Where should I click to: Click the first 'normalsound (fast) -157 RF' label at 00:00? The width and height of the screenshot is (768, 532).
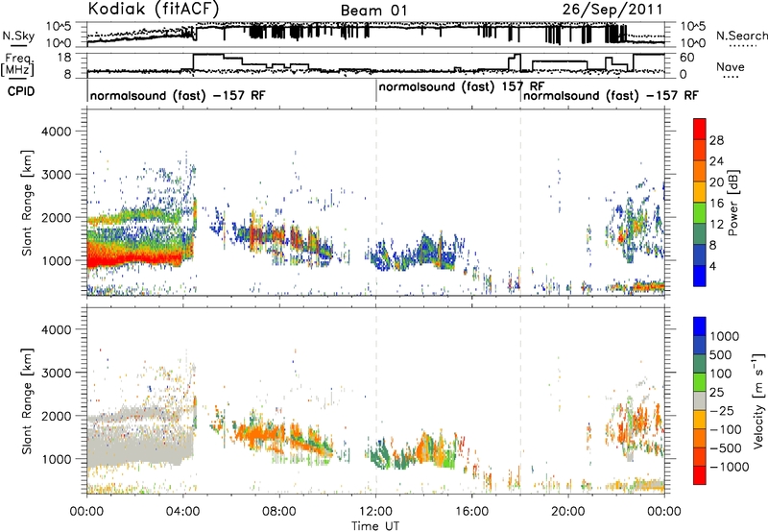tap(178, 95)
